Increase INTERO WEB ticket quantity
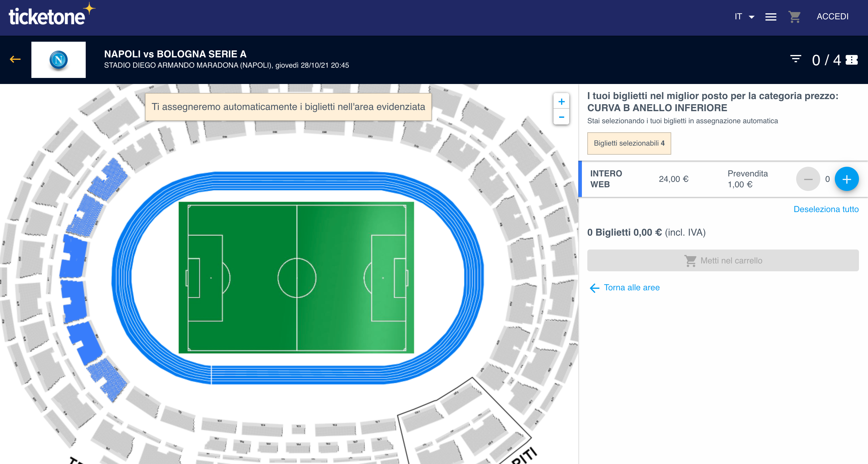 [847, 179]
